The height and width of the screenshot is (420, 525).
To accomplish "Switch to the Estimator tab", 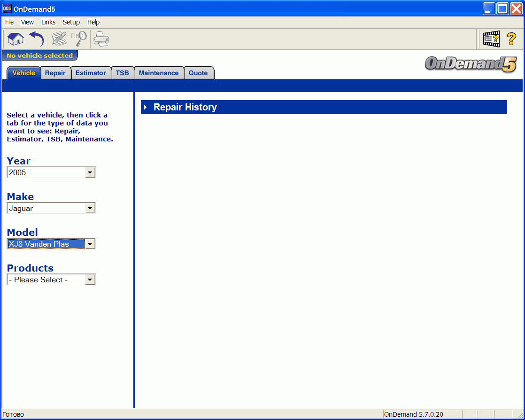I will [x=91, y=73].
